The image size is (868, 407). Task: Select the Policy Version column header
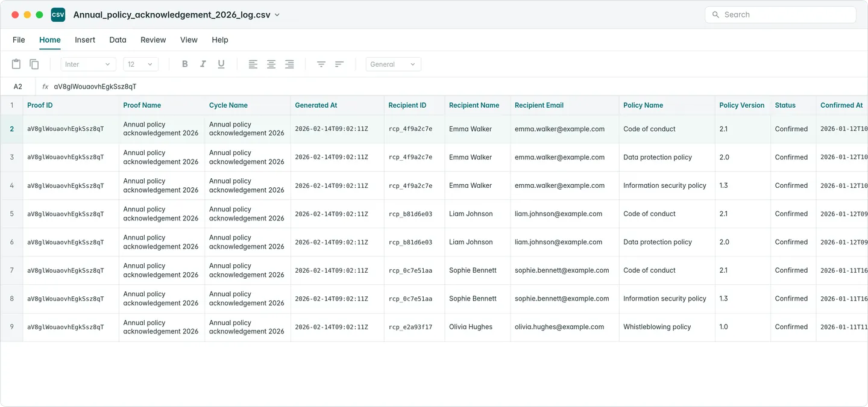tap(743, 105)
